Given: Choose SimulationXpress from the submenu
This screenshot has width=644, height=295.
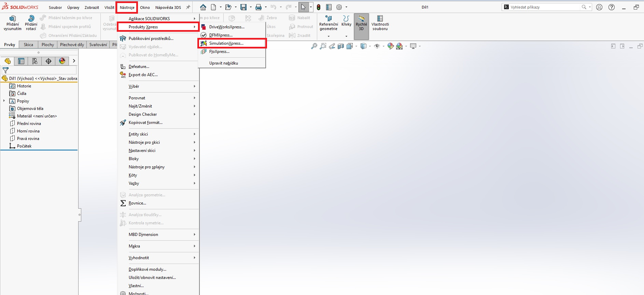Looking at the screenshot, I should 232,43.
